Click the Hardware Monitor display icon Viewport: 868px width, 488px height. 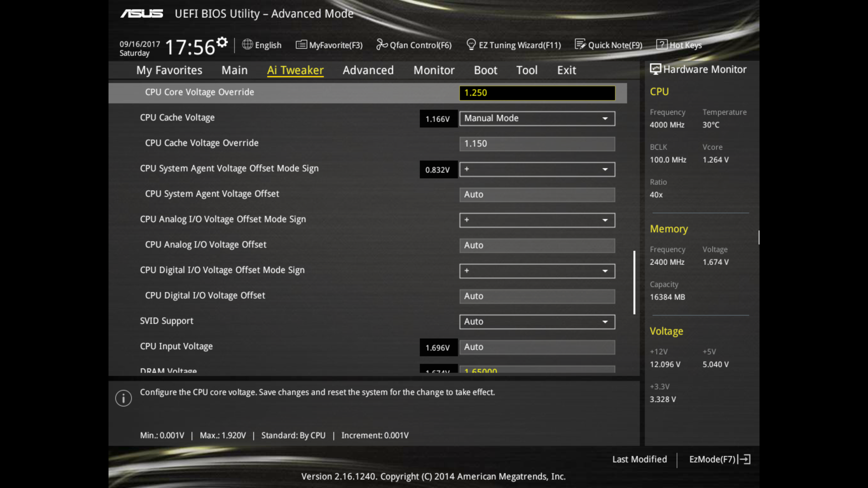tap(655, 69)
